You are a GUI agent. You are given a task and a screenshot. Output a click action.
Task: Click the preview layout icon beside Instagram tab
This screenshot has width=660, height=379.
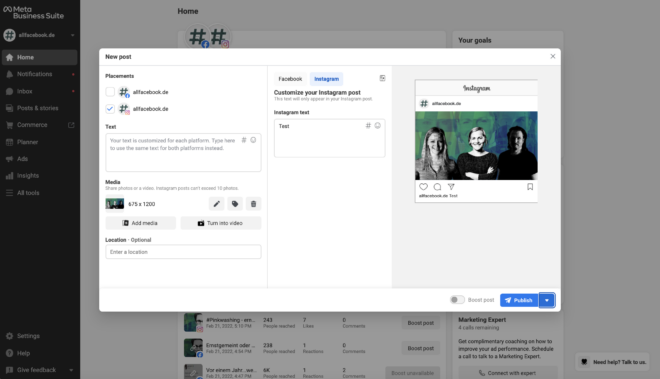382,78
